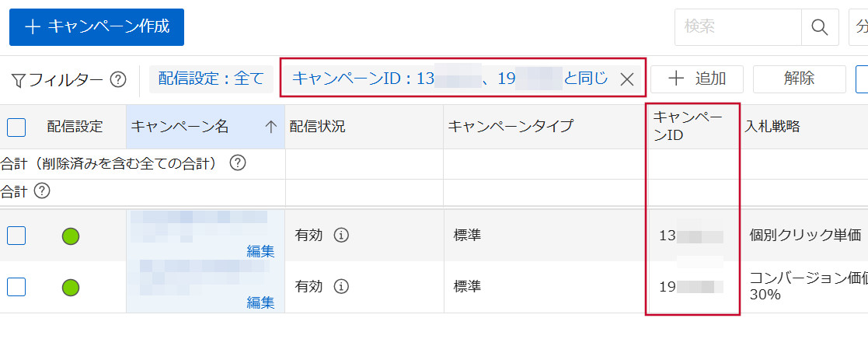Click the 配信状況 column header

pos(364,127)
